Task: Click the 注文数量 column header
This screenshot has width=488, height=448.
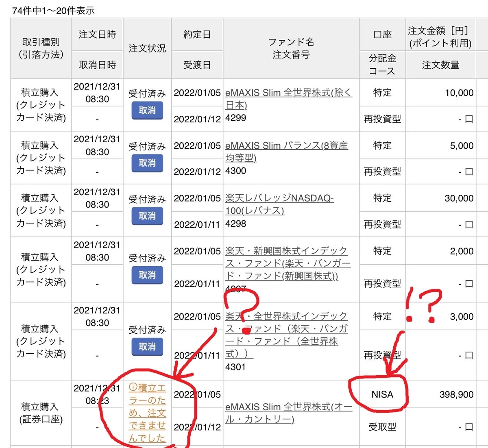Action: tap(440, 65)
